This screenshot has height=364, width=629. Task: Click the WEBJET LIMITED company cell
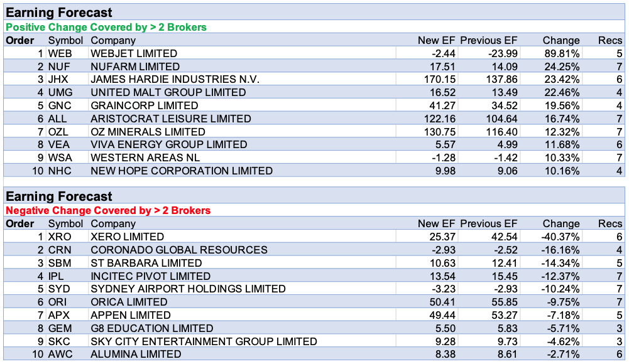134,53
